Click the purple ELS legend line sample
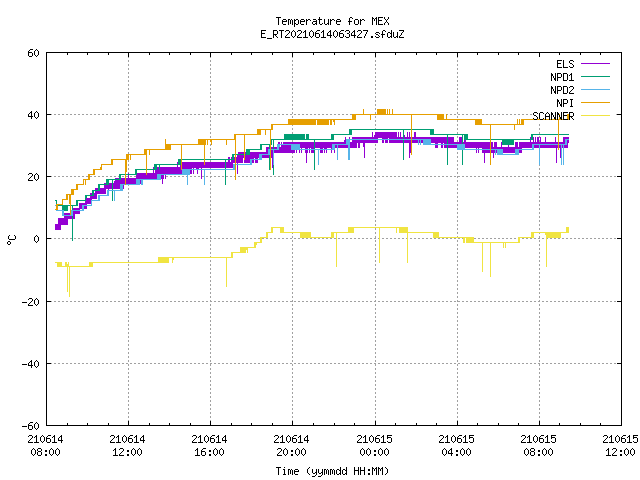640x480 pixels. pyautogui.click(x=595, y=64)
